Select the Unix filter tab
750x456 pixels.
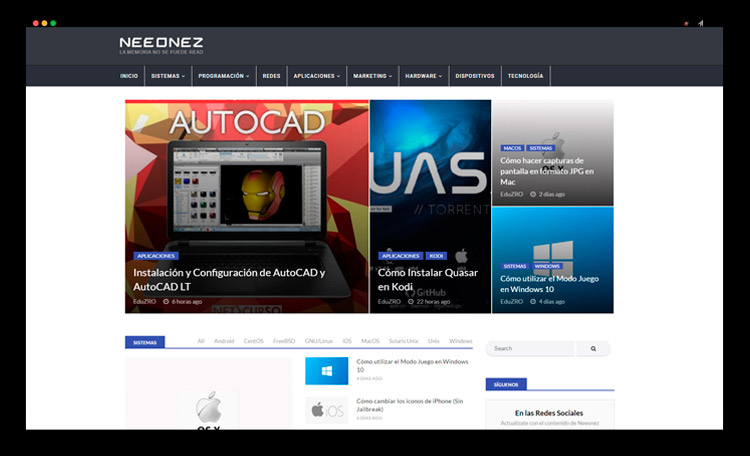[x=433, y=341]
